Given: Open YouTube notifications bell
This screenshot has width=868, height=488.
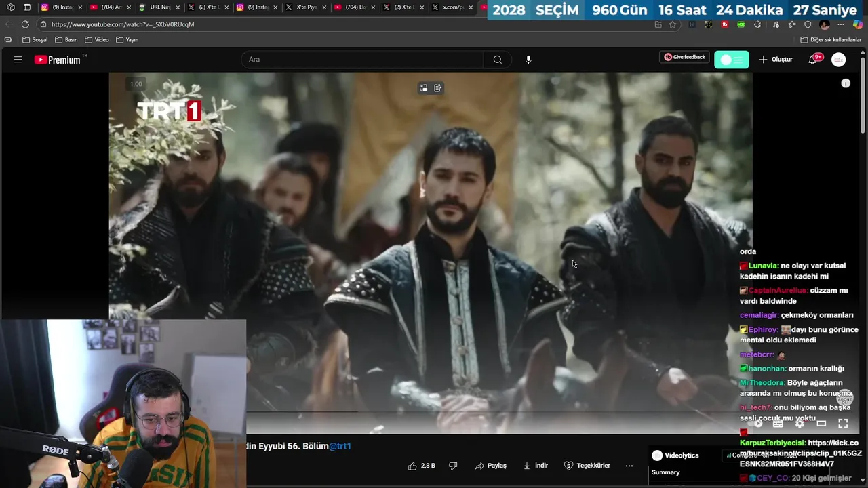Looking at the screenshot, I should [x=812, y=60].
